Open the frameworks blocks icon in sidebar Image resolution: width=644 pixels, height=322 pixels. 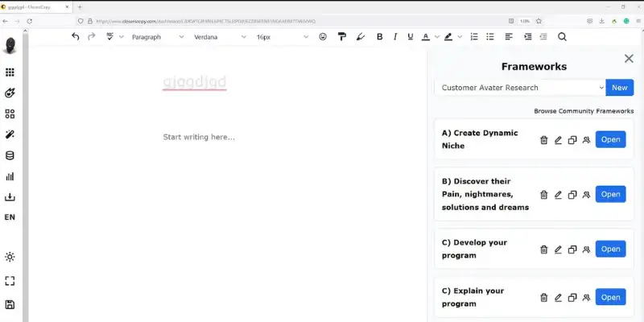(10, 114)
